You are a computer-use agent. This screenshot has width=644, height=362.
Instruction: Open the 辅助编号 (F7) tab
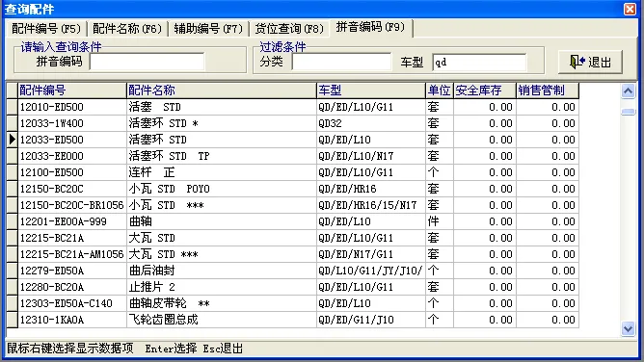pyautogui.click(x=208, y=29)
